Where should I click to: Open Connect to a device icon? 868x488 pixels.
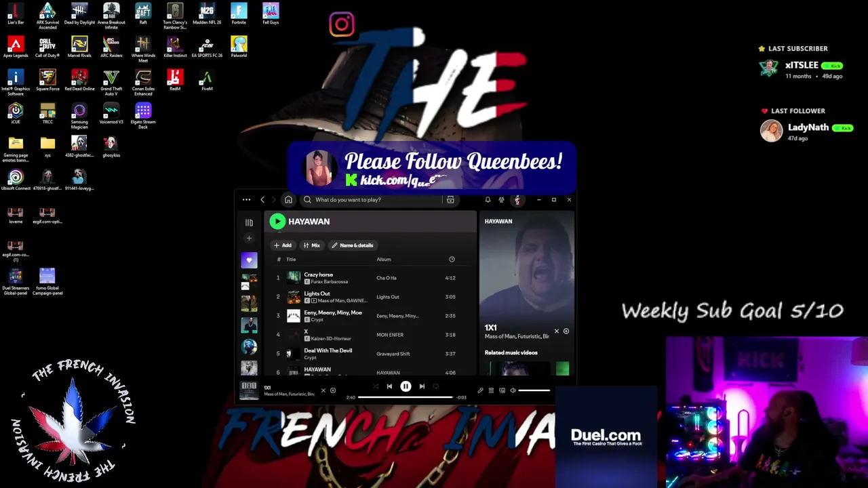click(x=502, y=390)
